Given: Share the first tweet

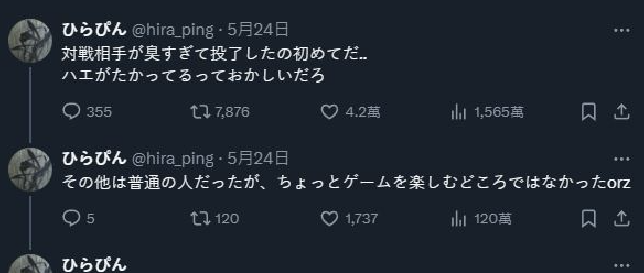Looking at the screenshot, I should click(621, 112).
